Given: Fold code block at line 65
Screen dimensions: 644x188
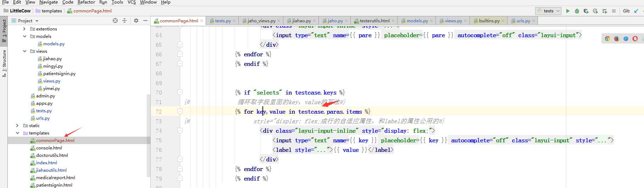Looking at the screenshot, I should pos(180,45).
